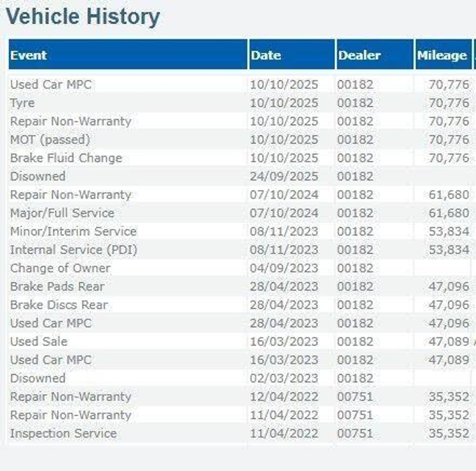
Task: Select the Change of Owner row
Action: (60, 268)
